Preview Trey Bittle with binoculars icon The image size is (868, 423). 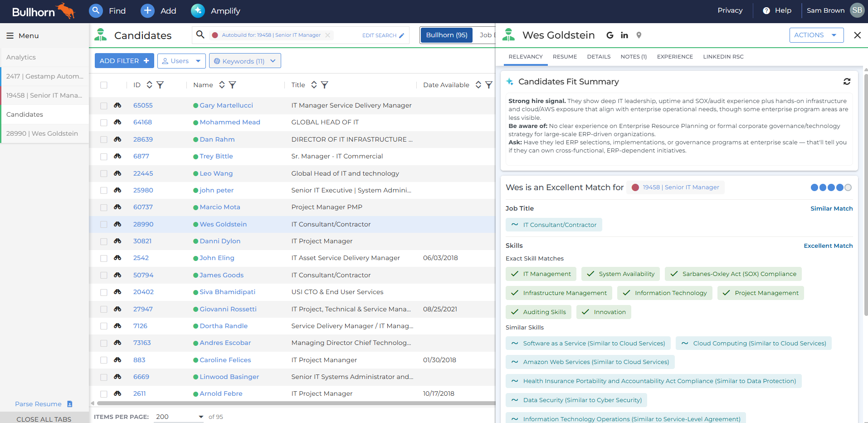tap(117, 156)
